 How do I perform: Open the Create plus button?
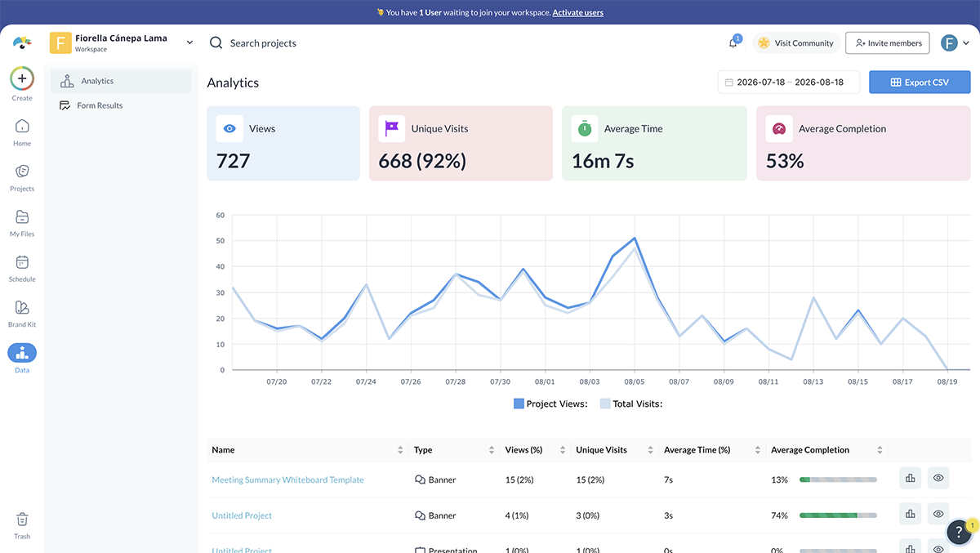[22, 78]
